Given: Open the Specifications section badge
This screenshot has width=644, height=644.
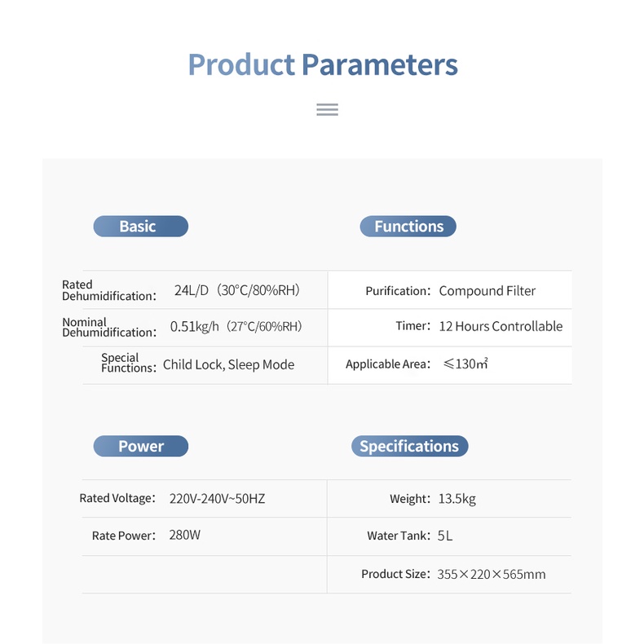Looking at the screenshot, I should point(409,446).
